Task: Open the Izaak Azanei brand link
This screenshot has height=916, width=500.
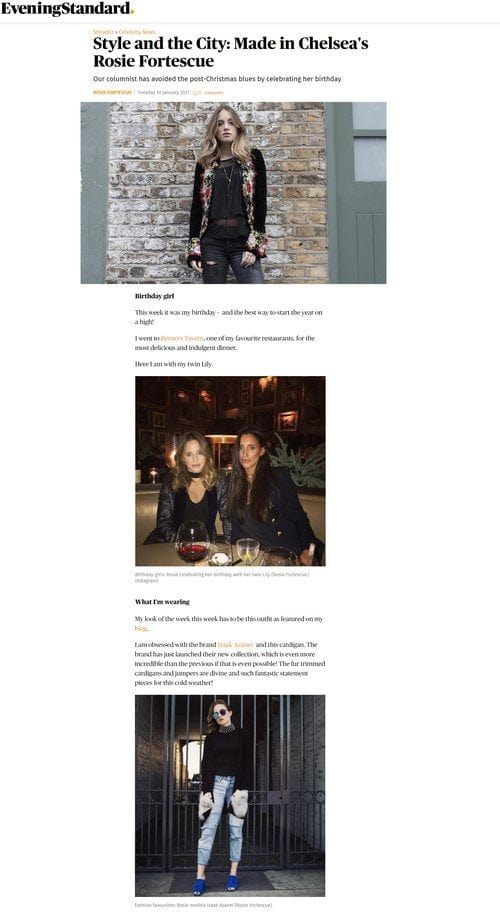Action: tap(235, 644)
